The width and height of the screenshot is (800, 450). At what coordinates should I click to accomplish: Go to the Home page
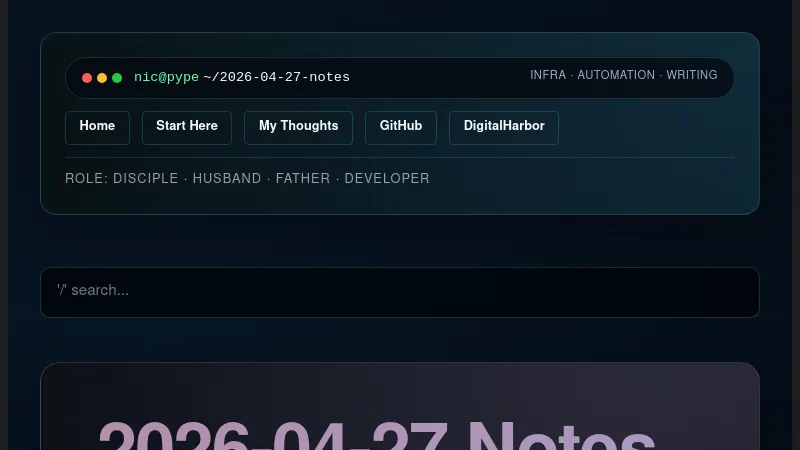(x=97, y=127)
